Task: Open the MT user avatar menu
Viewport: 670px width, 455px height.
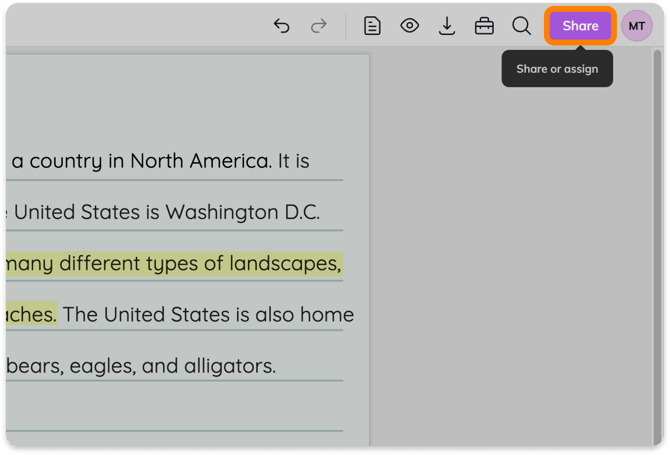Action: [637, 26]
